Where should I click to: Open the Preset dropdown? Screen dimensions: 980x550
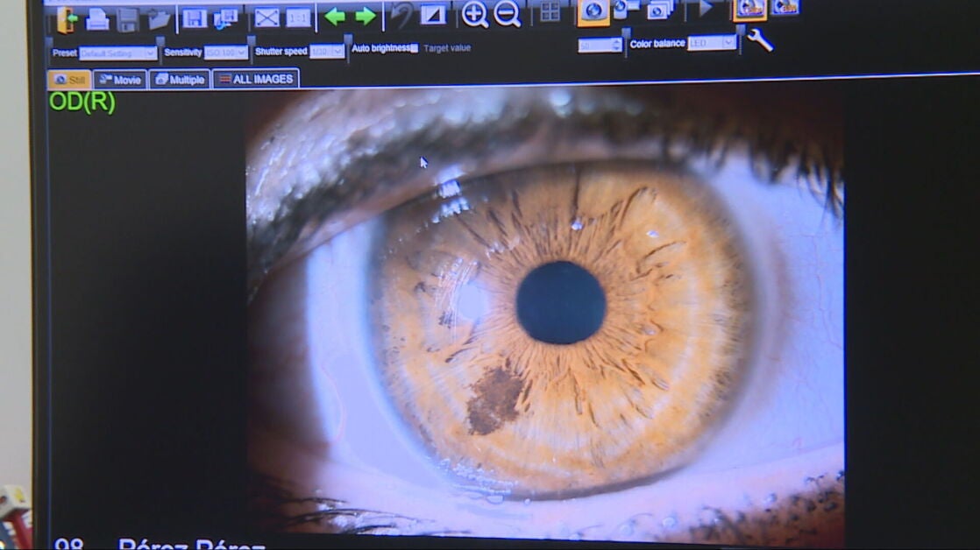coord(118,53)
